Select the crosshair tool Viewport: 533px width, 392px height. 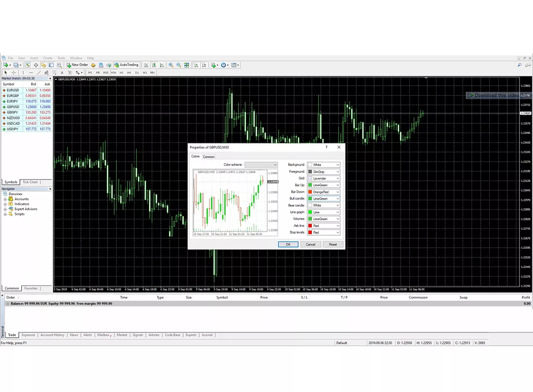(14, 73)
